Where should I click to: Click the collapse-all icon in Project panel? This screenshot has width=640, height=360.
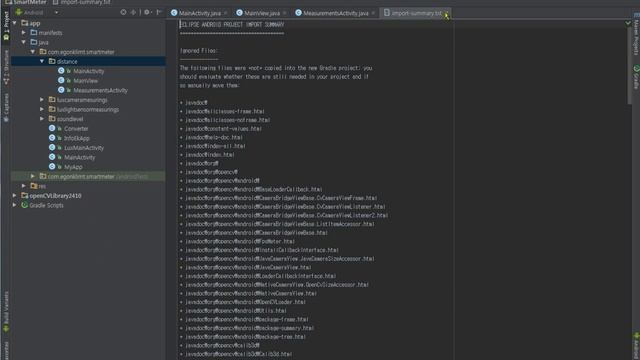(x=133, y=12)
